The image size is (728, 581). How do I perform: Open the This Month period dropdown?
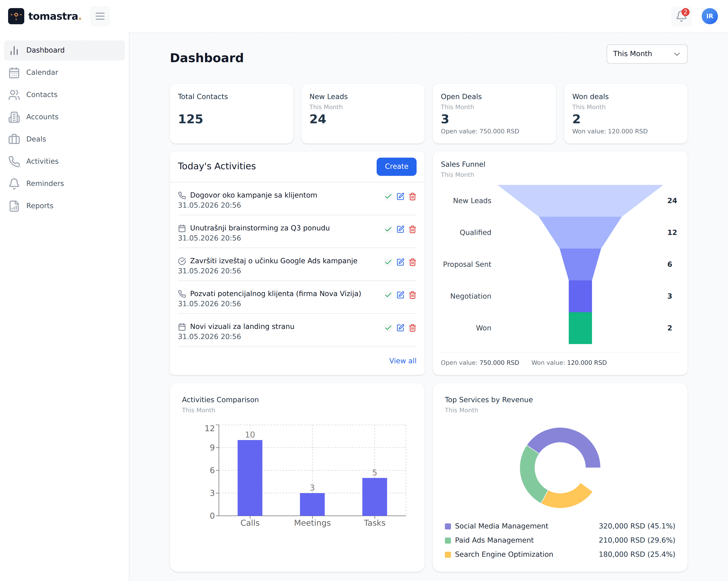click(647, 54)
